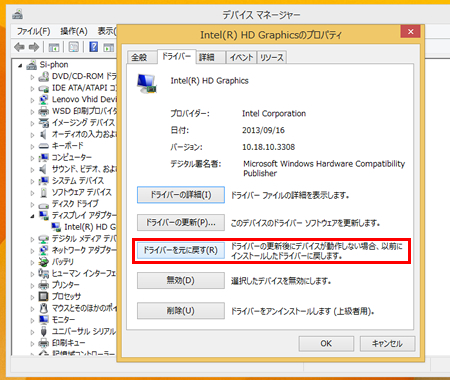Click the キャンセル button

(387, 343)
